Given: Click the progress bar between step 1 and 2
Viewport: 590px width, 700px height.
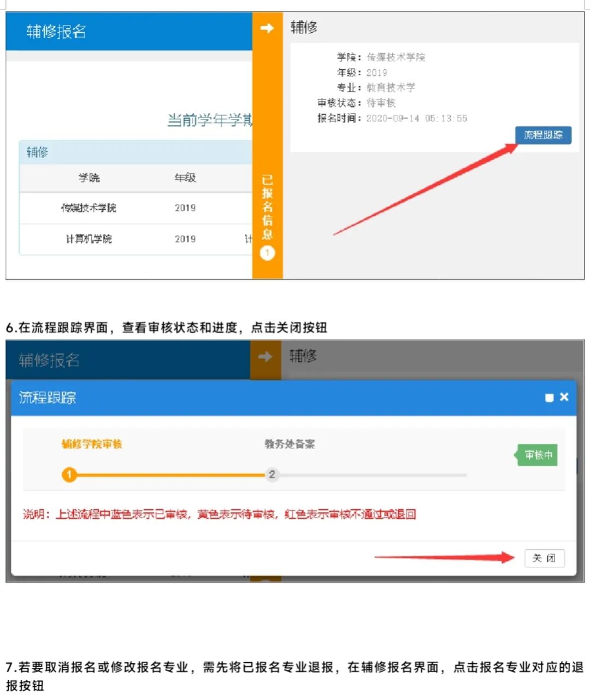Looking at the screenshot, I should click(169, 475).
